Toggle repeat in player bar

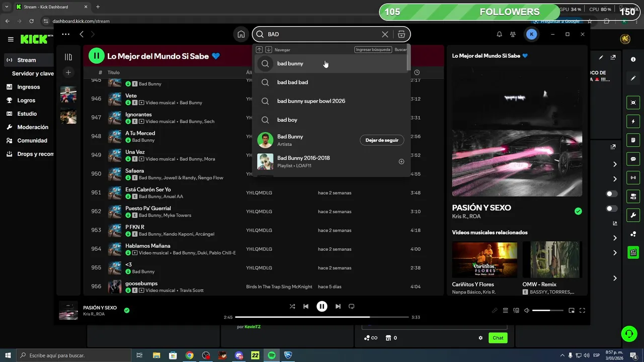point(352,306)
